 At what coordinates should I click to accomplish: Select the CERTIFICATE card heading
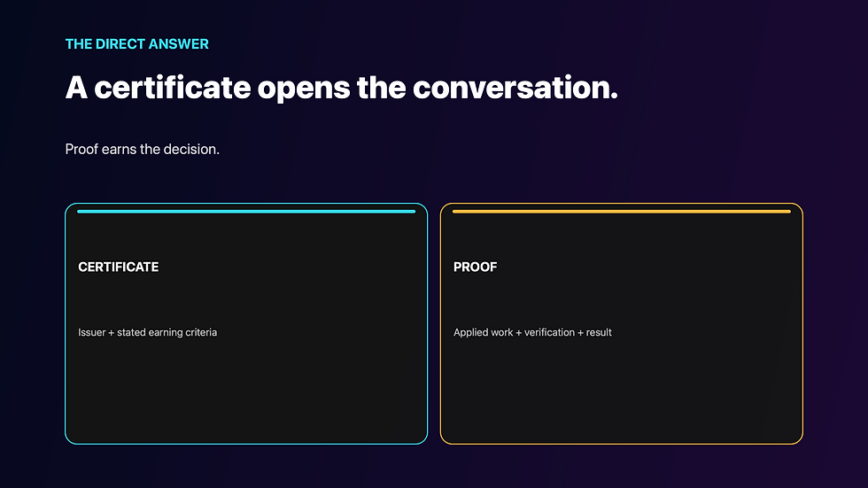[x=119, y=267]
